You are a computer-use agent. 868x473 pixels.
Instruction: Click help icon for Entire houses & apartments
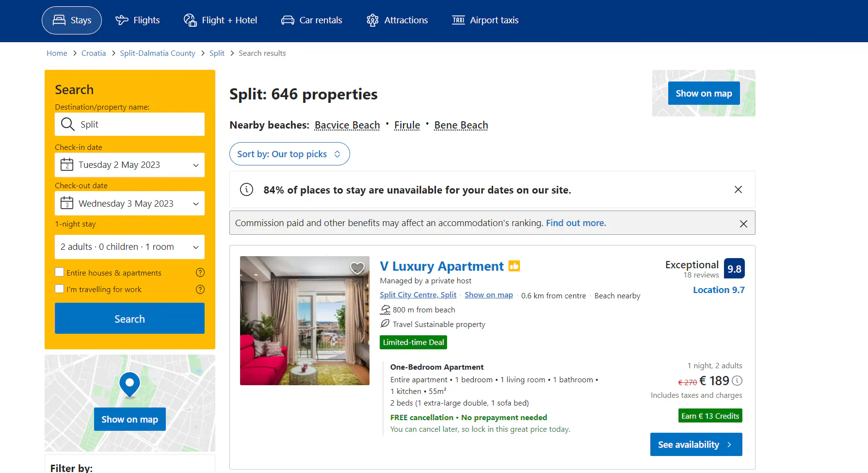pyautogui.click(x=200, y=273)
